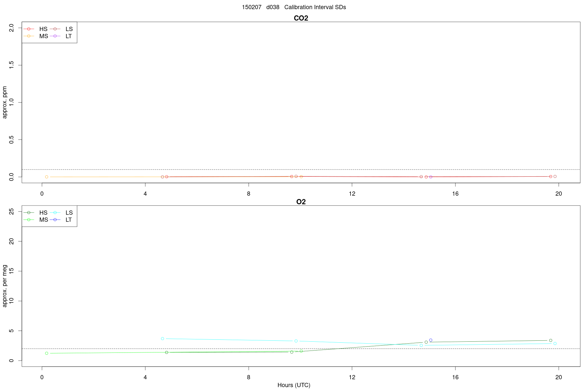Select the O2 panel title
Image resolution: width=588 pixels, height=392 pixels.
[301, 202]
